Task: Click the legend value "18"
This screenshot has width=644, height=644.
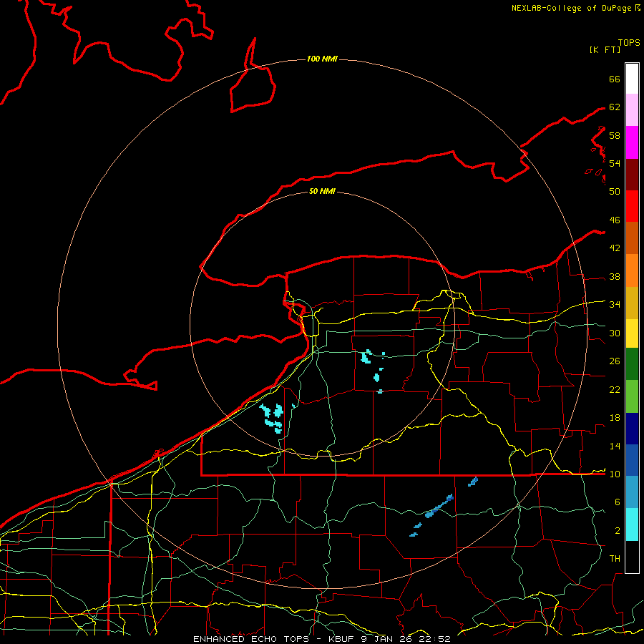Action: point(615,418)
